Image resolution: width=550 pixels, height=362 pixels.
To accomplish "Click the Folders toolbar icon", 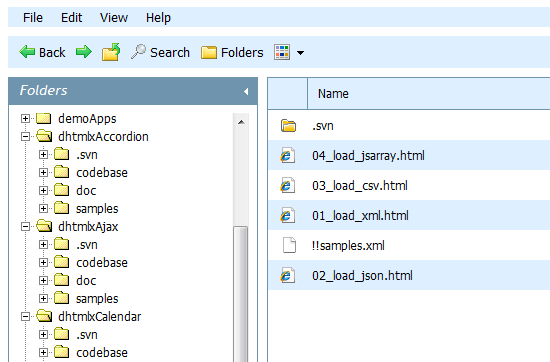I will [209, 52].
